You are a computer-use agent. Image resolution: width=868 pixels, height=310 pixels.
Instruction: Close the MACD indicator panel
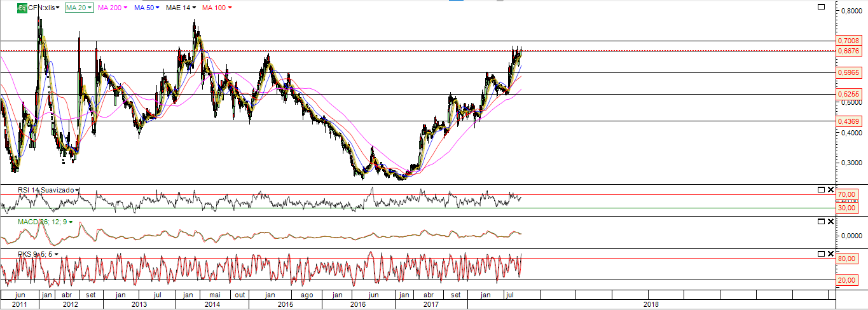point(830,221)
